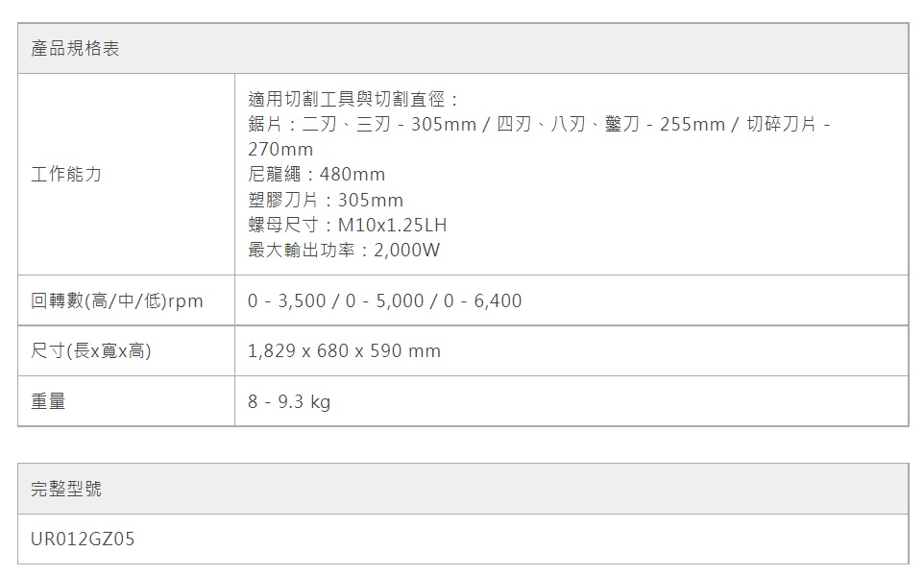The width and height of the screenshot is (924, 576).
Task: Click the 適用切割工具與切割直徑 text line
Action: 353,100
